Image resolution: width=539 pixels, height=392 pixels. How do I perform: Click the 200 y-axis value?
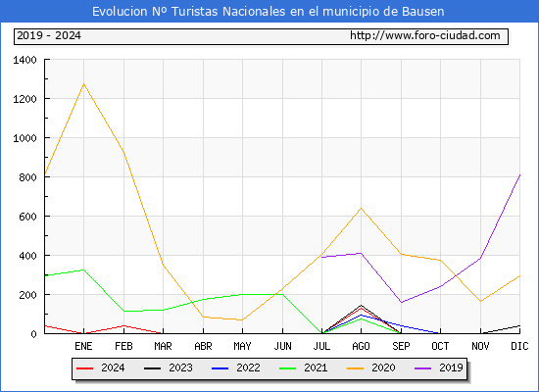(x=27, y=295)
